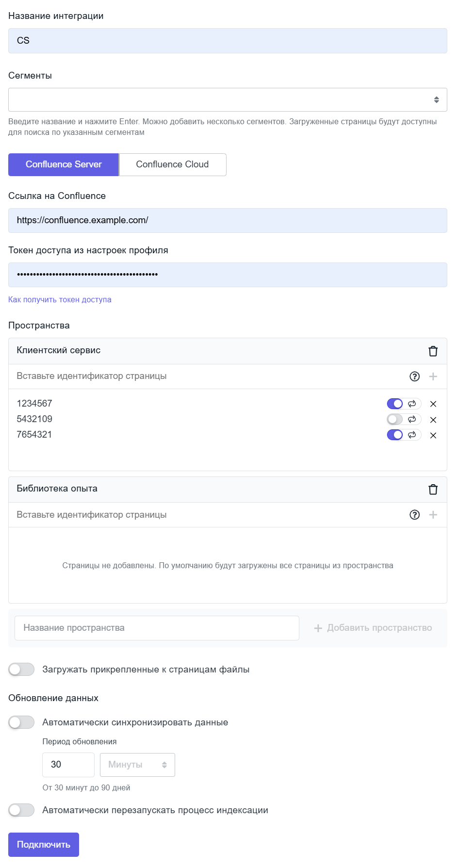The image size is (457, 868).
Task: Remove page 5432109 with its X icon
Action: click(x=433, y=420)
